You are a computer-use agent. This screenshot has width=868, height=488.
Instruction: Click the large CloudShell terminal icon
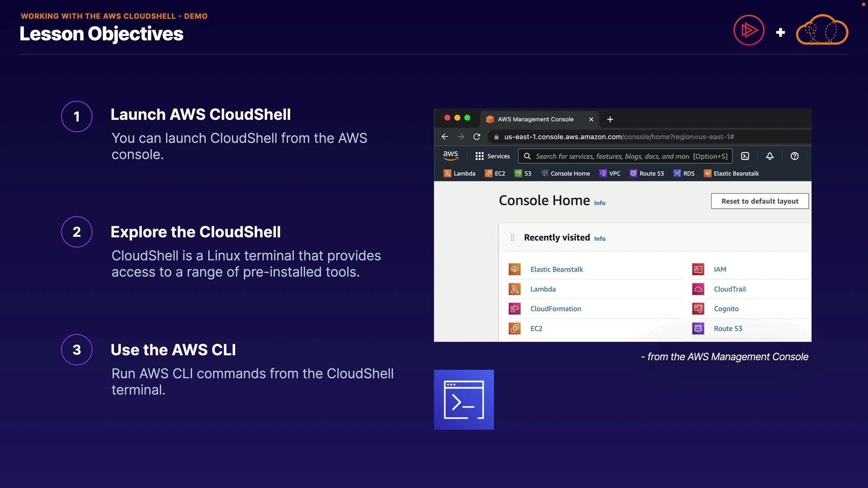point(464,399)
